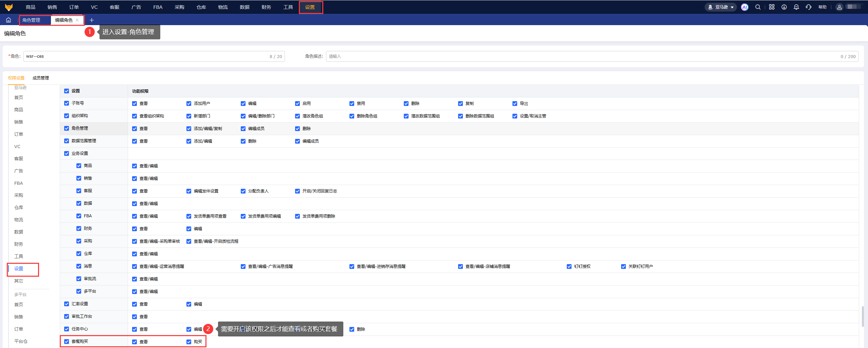Click the search magnifier icon
868x348 pixels.
tap(758, 7)
